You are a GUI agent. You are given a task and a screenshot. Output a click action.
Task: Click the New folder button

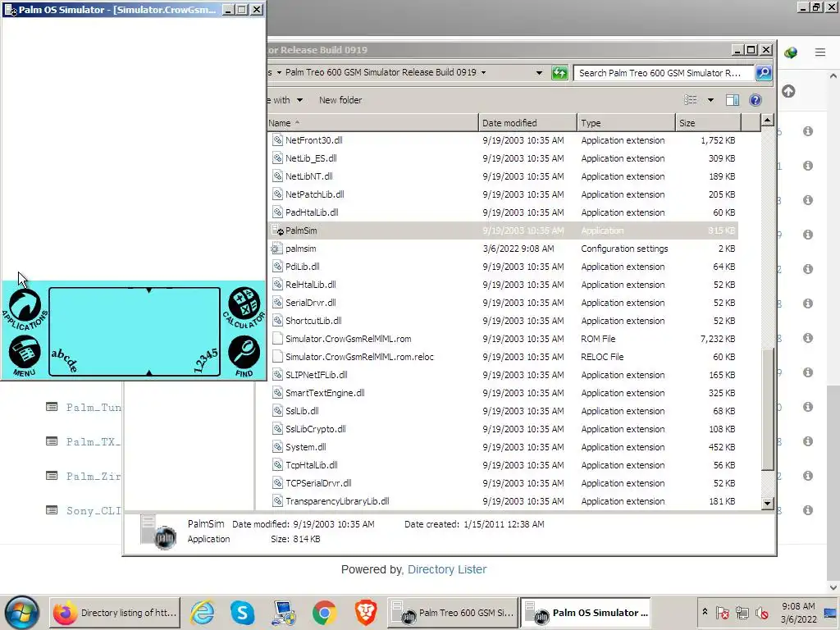click(340, 100)
